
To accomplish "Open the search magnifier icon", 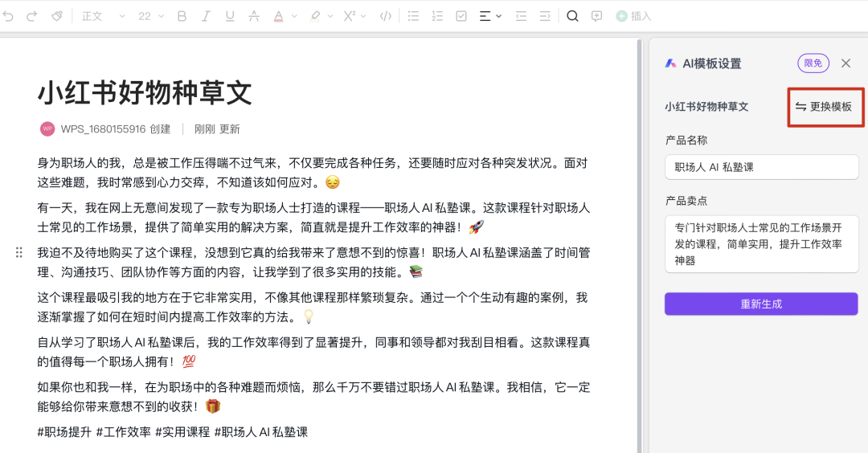I will (572, 16).
